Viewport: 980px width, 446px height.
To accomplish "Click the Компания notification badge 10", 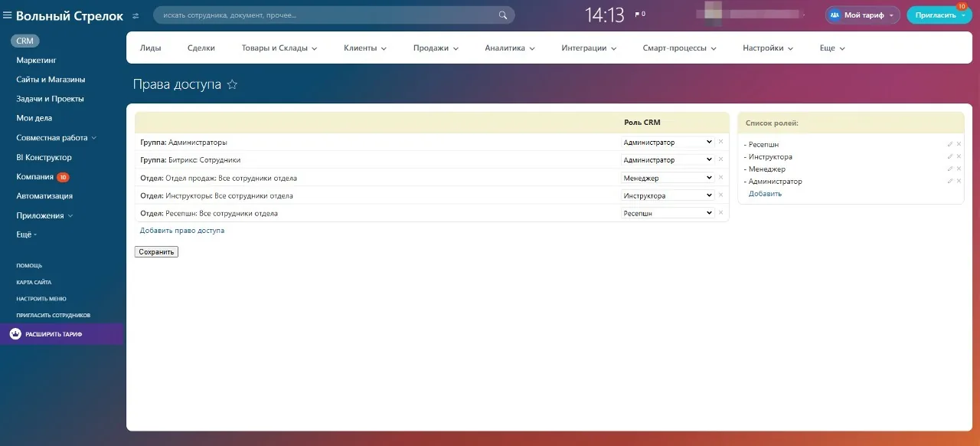I will pos(63,177).
